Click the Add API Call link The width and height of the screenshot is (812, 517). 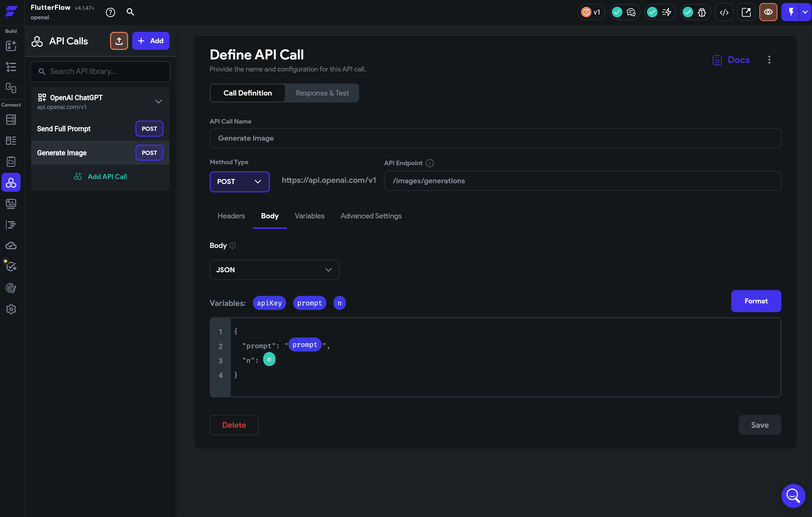coord(100,177)
